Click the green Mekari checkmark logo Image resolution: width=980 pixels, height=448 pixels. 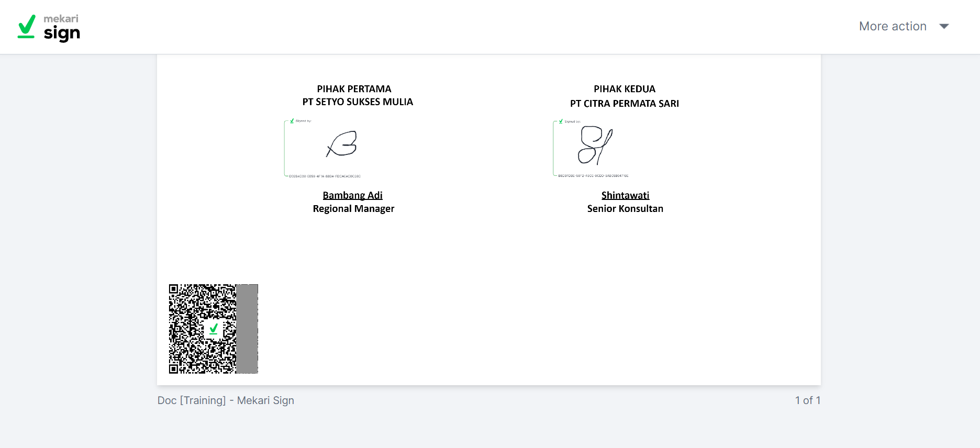click(x=26, y=26)
